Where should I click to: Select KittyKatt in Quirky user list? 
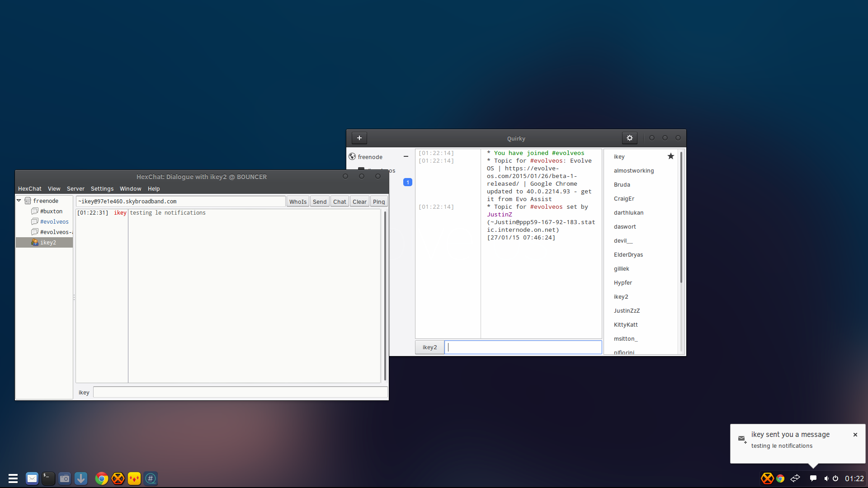click(626, 324)
